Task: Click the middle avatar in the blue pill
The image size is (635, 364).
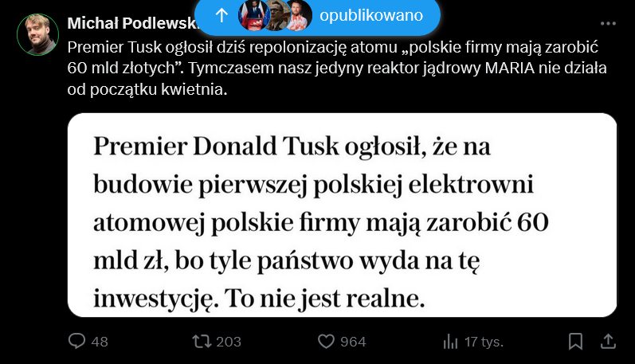Action: tap(274, 16)
